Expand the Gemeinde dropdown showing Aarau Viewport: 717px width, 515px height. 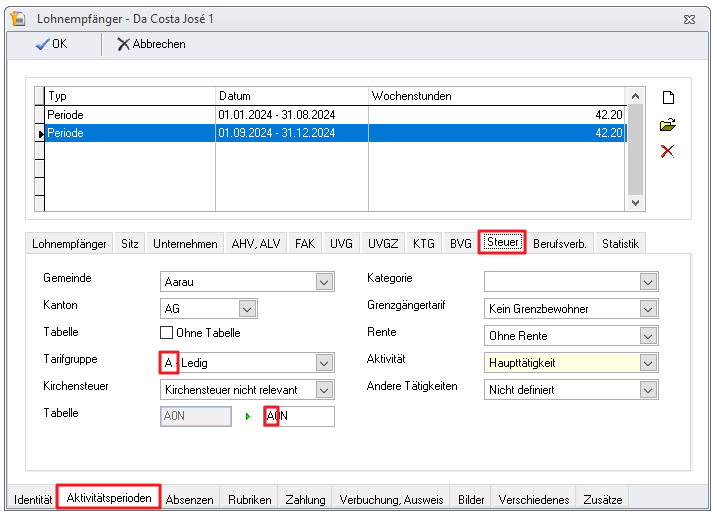click(x=324, y=283)
